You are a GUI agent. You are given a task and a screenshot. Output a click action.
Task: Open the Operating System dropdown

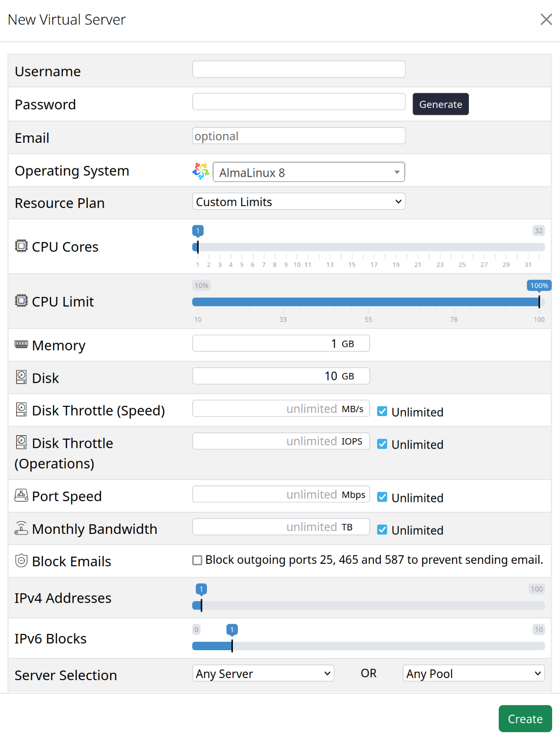(x=309, y=172)
